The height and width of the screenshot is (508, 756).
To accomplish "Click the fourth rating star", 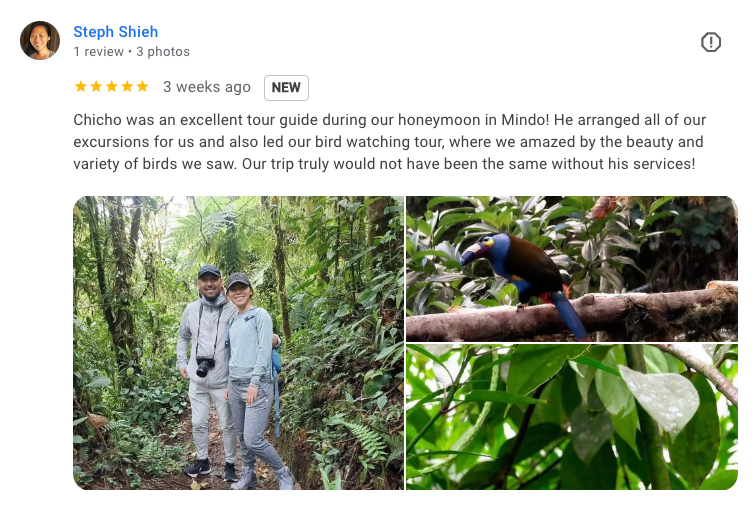I will 127,87.
